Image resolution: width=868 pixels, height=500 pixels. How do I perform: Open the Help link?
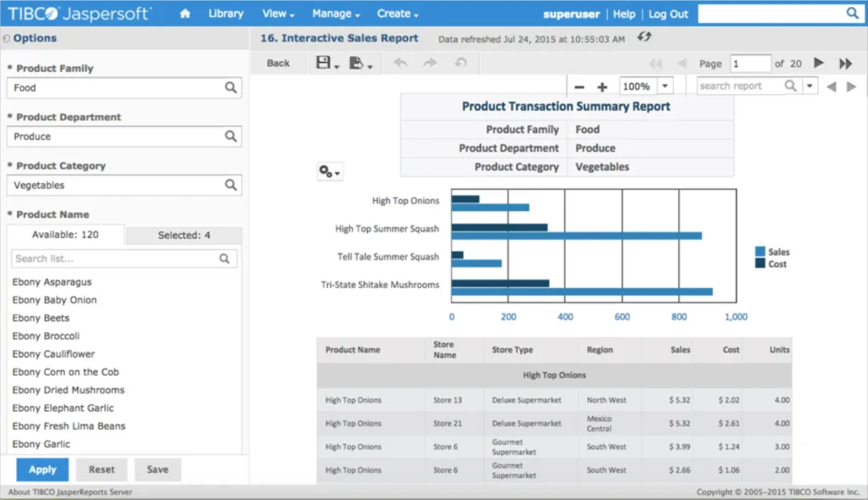pos(624,14)
